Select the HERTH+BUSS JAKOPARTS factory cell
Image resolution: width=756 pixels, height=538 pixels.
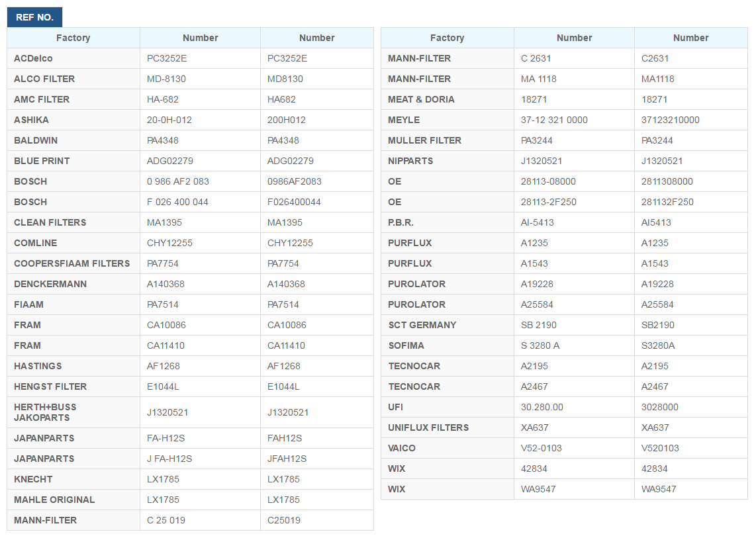coord(73,412)
